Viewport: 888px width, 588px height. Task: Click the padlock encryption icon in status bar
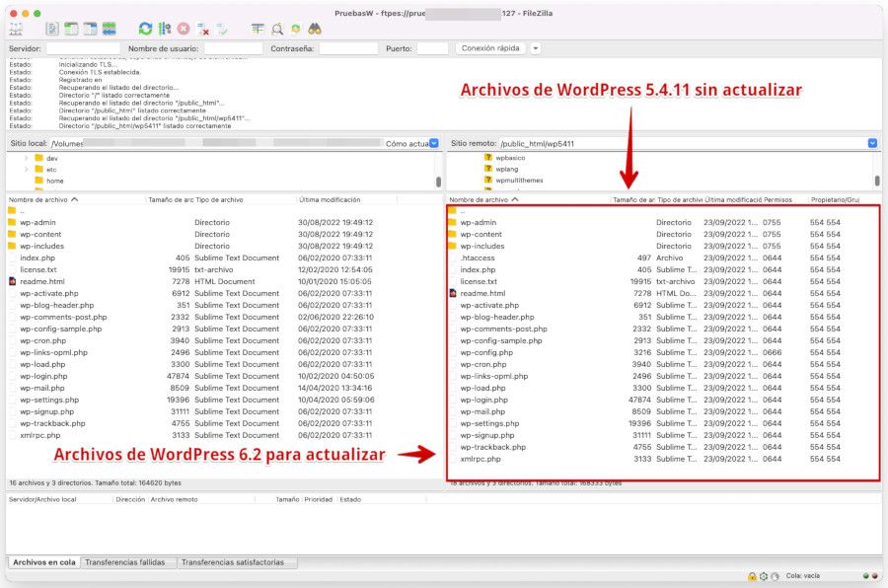752,576
